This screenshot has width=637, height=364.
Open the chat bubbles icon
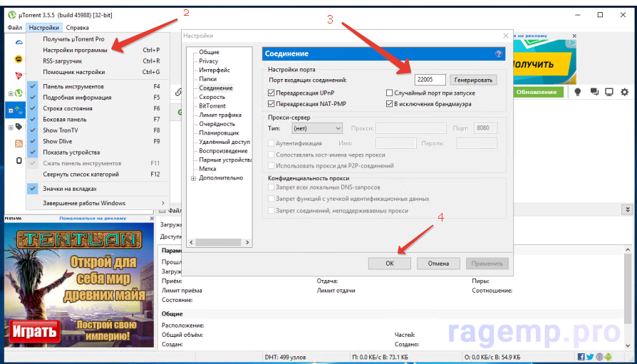[594, 92]
